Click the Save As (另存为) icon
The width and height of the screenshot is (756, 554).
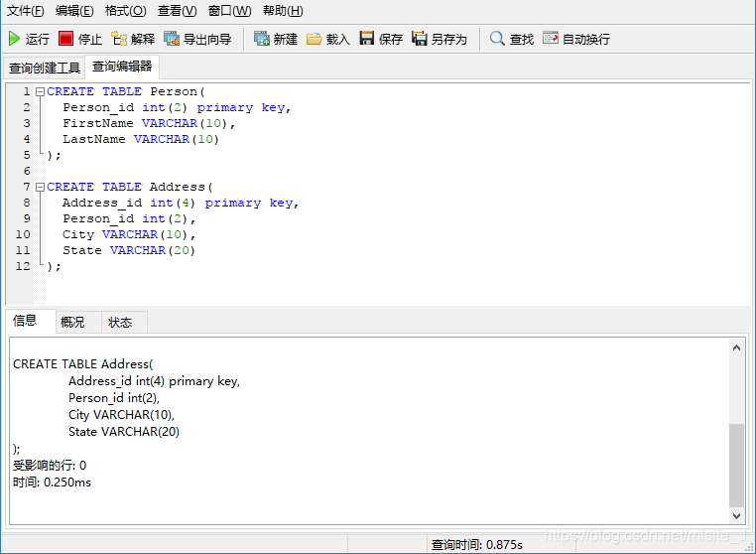click(x=419, y=38)
